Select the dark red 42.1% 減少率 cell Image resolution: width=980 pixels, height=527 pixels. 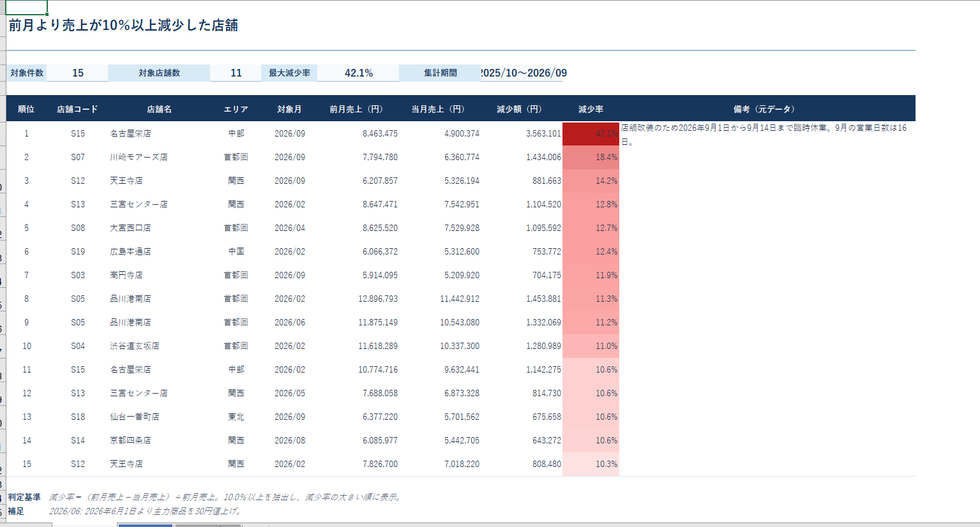point(591,133)
